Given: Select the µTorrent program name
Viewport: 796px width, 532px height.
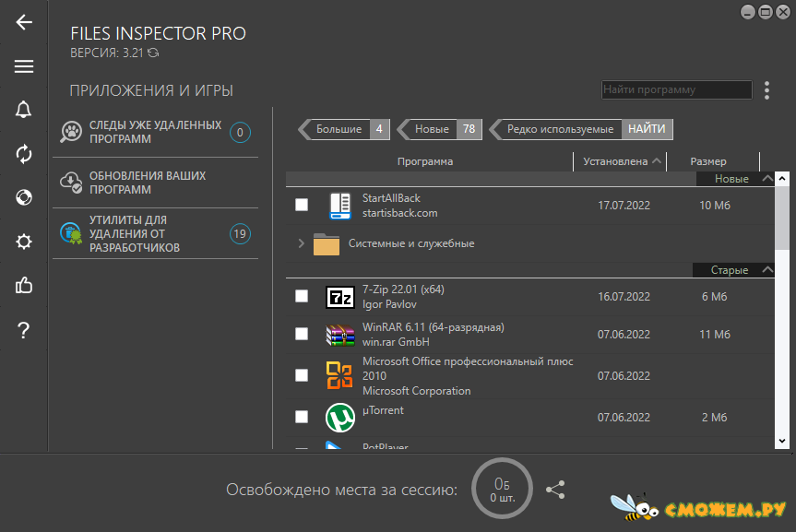Looking at the screenshot, I should click(x=383, y=410).
